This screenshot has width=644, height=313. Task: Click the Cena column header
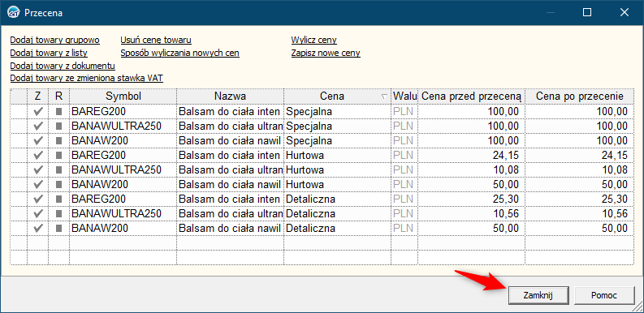point(338,96)
